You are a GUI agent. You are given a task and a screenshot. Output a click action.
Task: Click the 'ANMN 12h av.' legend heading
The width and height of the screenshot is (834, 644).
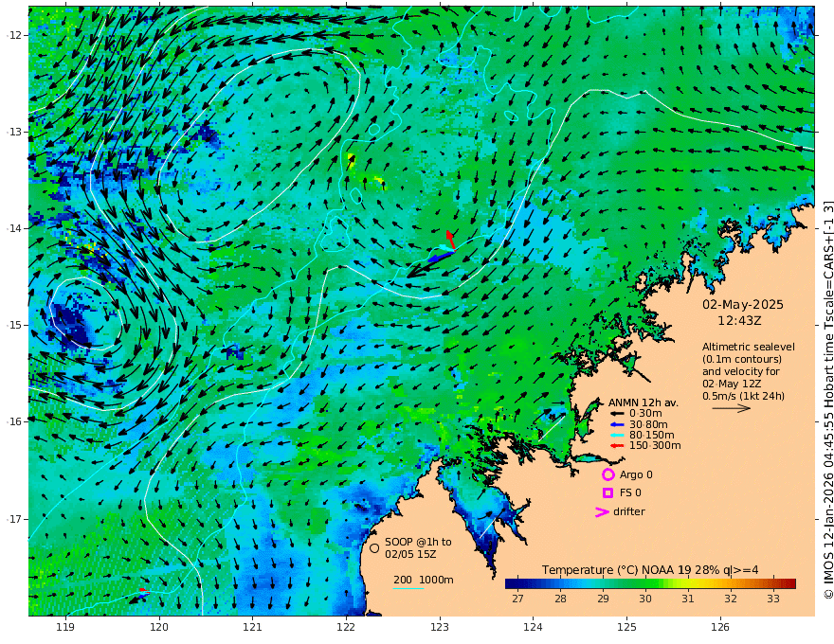point(644,402)
